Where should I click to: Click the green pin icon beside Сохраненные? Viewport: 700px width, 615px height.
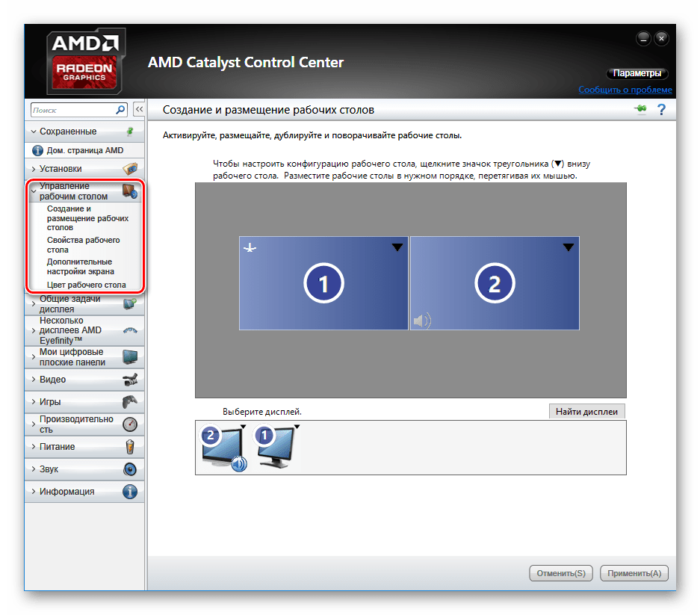(130, 132)
